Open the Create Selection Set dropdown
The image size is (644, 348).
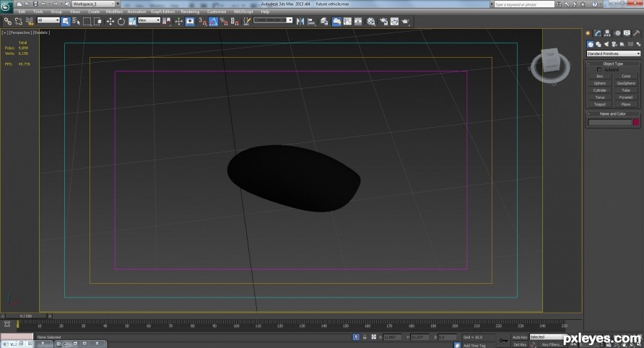pos(273,20)
